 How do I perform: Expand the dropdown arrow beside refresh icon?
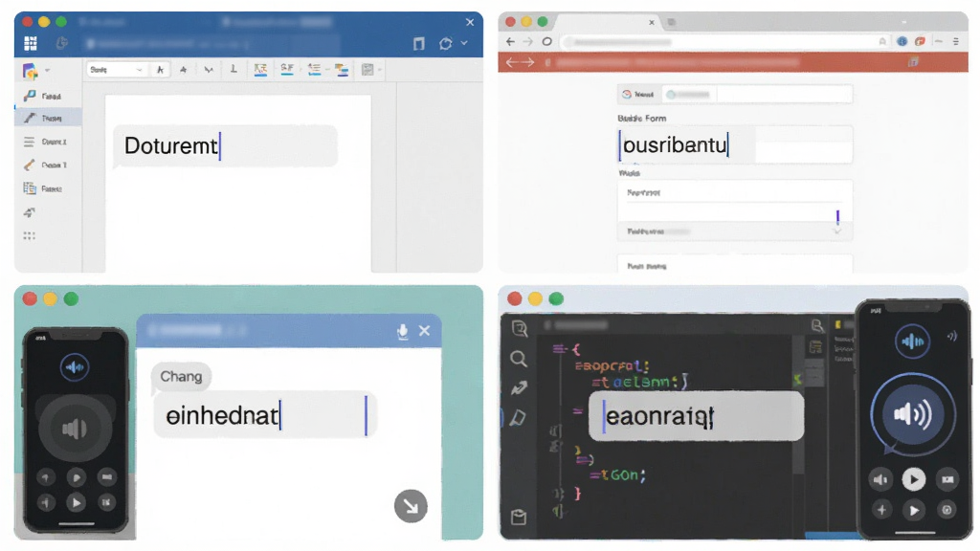click(464, 43)
